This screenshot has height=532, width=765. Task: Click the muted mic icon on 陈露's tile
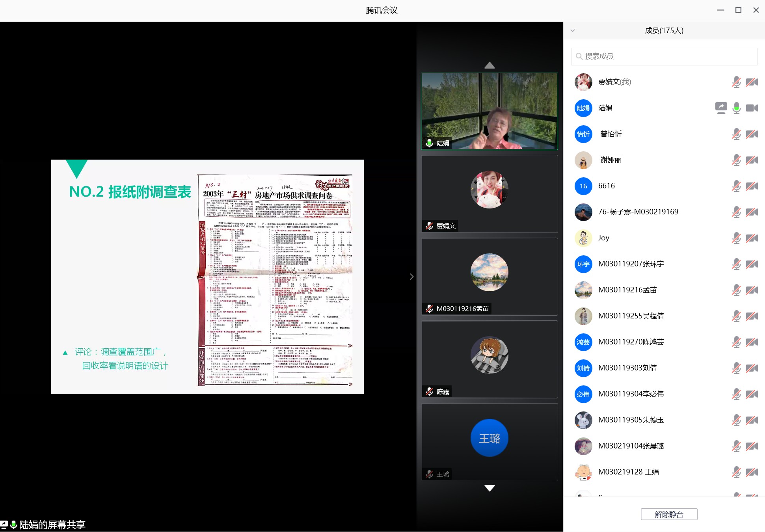coord(430,392)
